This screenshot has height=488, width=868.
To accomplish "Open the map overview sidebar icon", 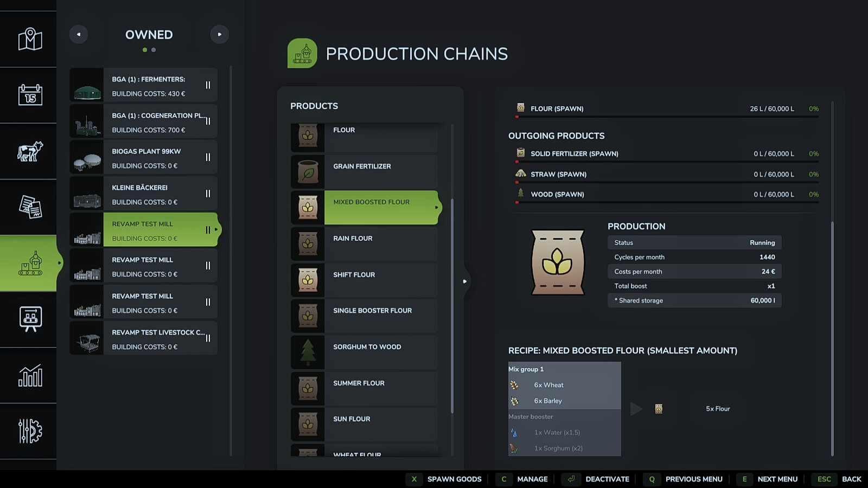I will (x=30, y=39).
